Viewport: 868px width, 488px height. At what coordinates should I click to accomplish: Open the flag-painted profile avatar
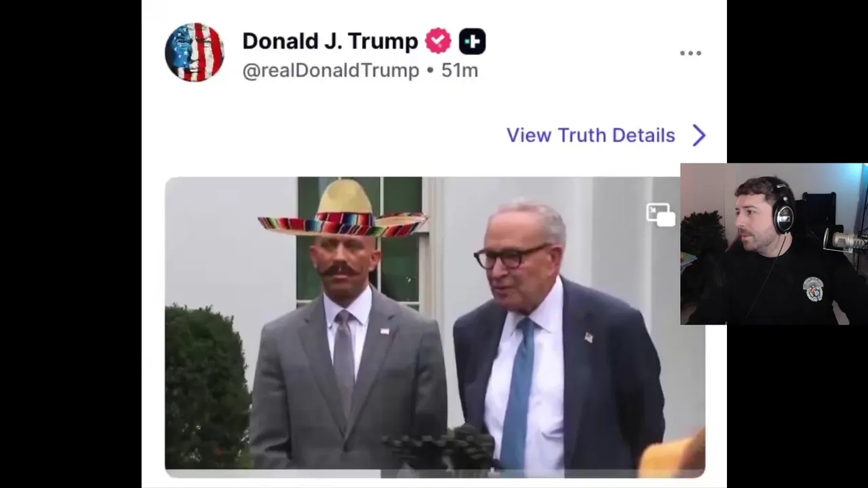point(195,52)
